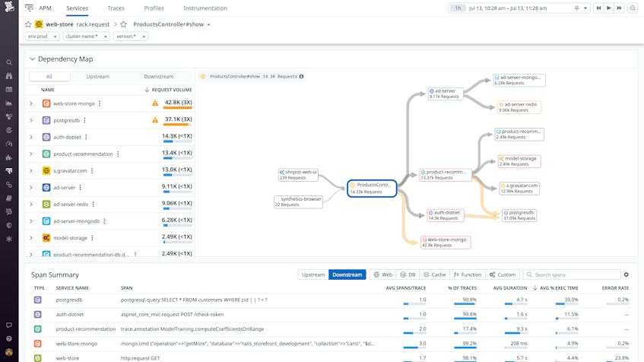Select the Downstream dependency tab

[159, 76]
